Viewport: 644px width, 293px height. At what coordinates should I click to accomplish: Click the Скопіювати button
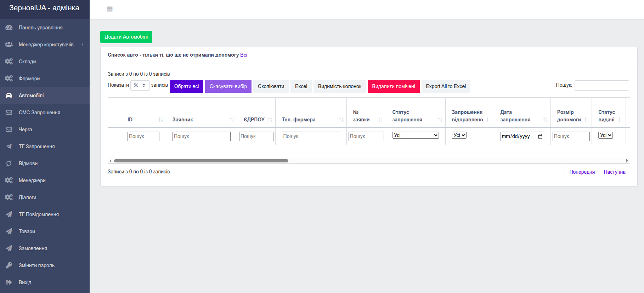pyautogui.click(x=271, y=86)
